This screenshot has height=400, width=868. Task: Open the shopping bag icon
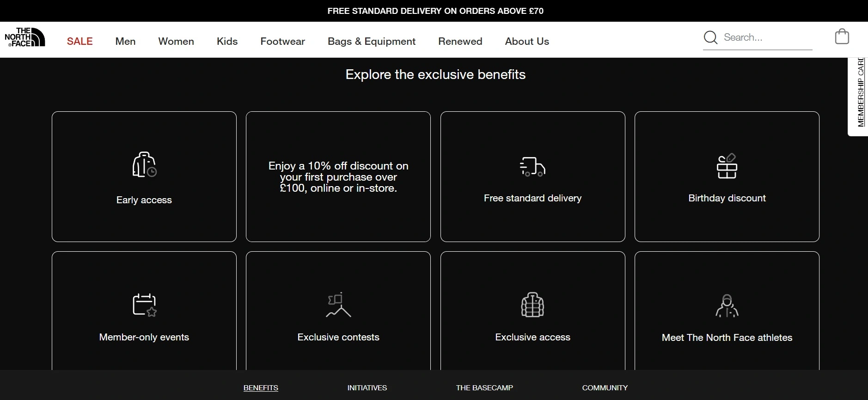pos(842,36)
